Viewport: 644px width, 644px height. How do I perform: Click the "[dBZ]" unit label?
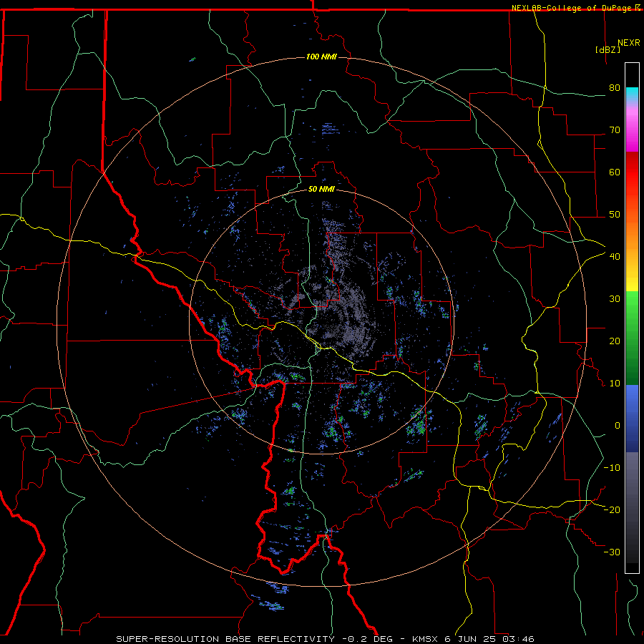pos(608,49)
